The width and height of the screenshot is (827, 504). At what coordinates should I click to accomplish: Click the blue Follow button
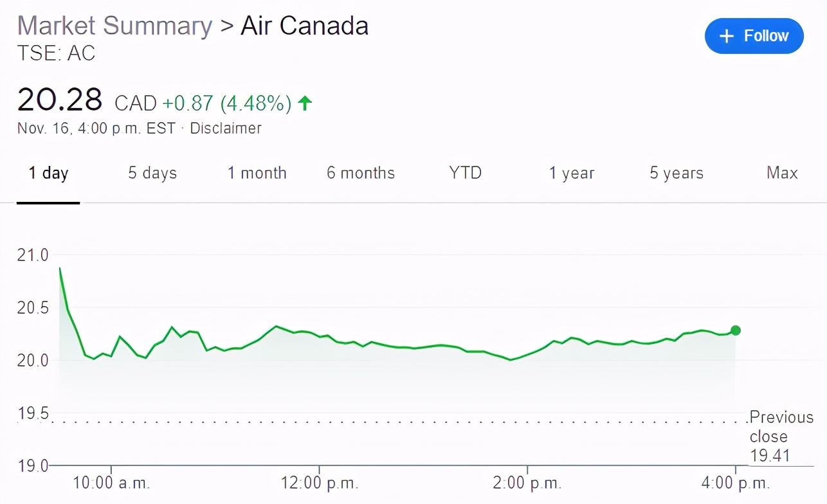click(754, 36)
